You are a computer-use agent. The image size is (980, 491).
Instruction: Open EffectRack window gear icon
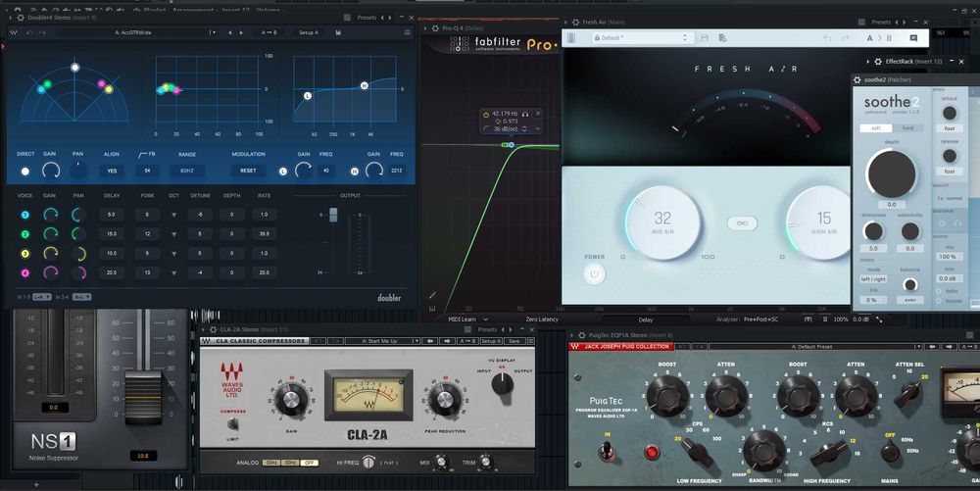[878, 61]
